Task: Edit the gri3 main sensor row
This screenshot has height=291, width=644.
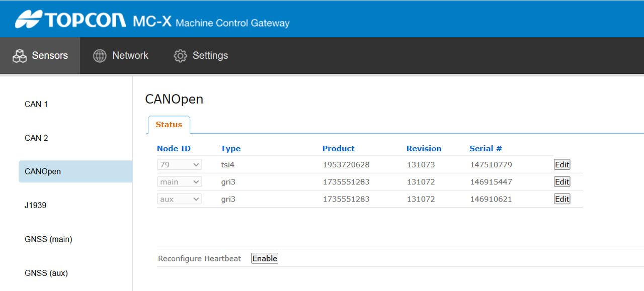Action: (561, 182)
